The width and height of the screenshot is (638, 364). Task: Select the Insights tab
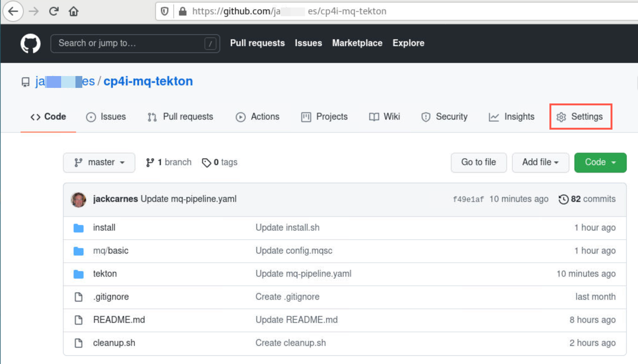(x=511, y=117)
